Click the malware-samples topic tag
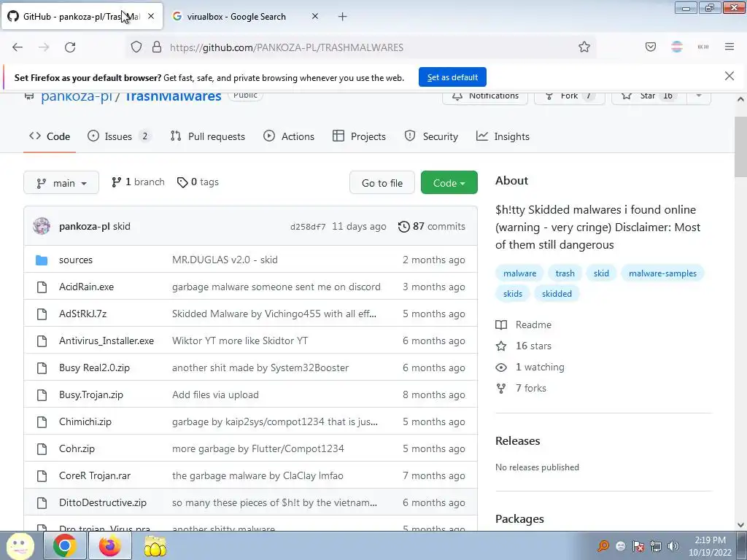Image resolution: width=747 pixels, height=560 pixels. [662, 273]
